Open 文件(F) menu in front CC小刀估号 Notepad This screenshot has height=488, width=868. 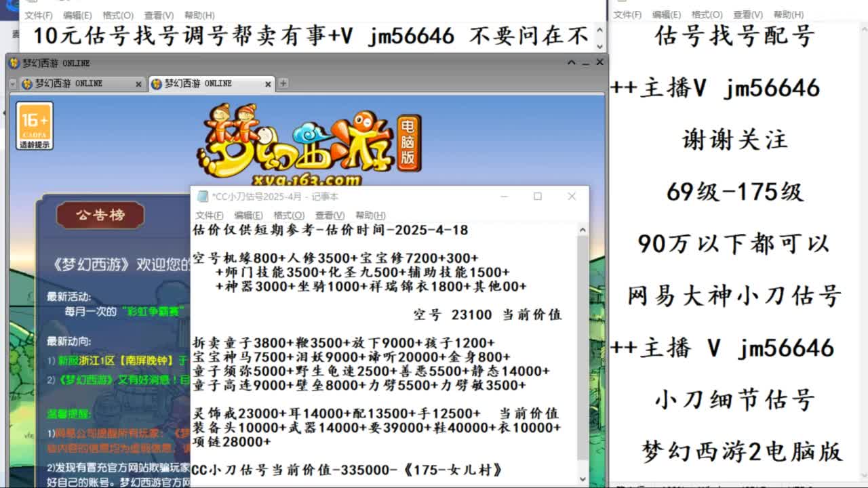[209, 215]
